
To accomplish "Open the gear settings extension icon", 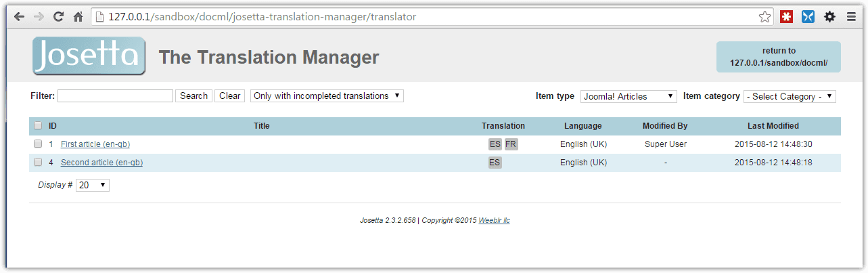I will [x=829, y=17].
